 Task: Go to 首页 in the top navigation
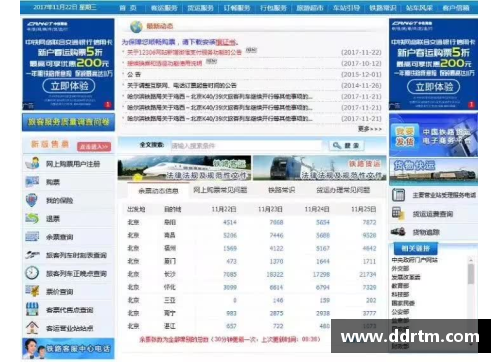(128, 8)
